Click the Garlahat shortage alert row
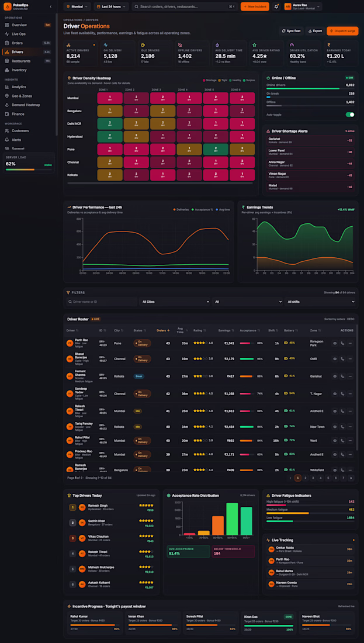Viewport: 364px width, 643px height. [x=310, y=141]
